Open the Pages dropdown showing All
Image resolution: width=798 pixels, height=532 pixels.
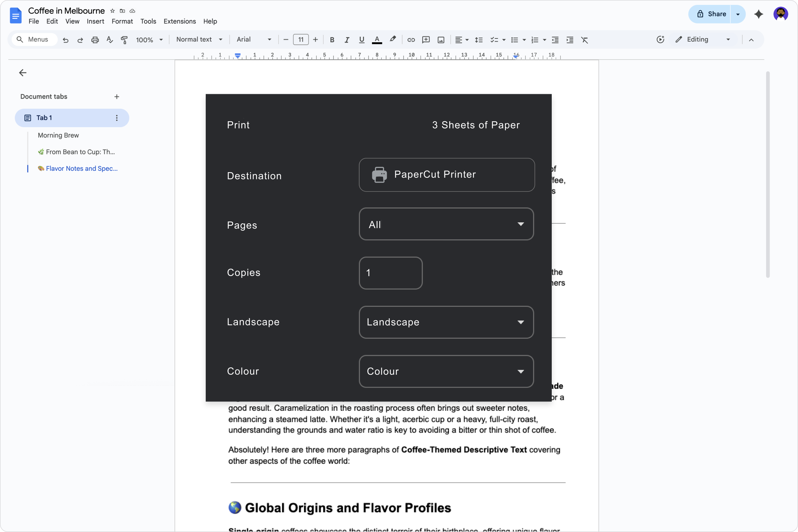point(446,224)
